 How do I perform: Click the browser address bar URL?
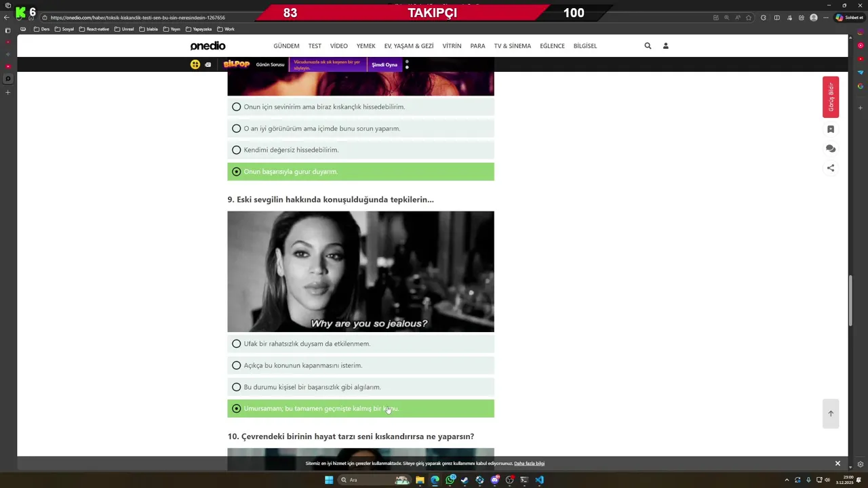[x=138, y=18]
